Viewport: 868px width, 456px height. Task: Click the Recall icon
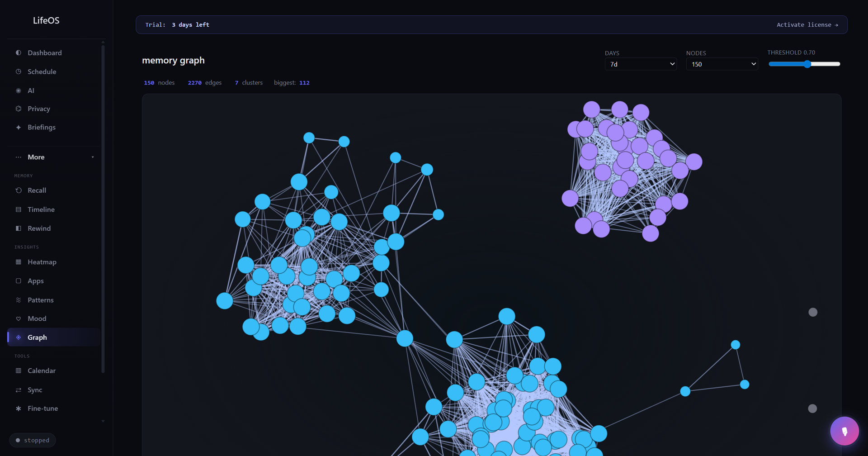(19, 190)
